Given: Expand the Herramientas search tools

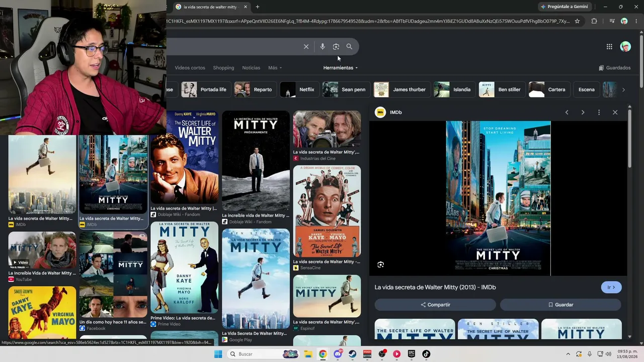Looking at the screenshot, I should point(341,68).
